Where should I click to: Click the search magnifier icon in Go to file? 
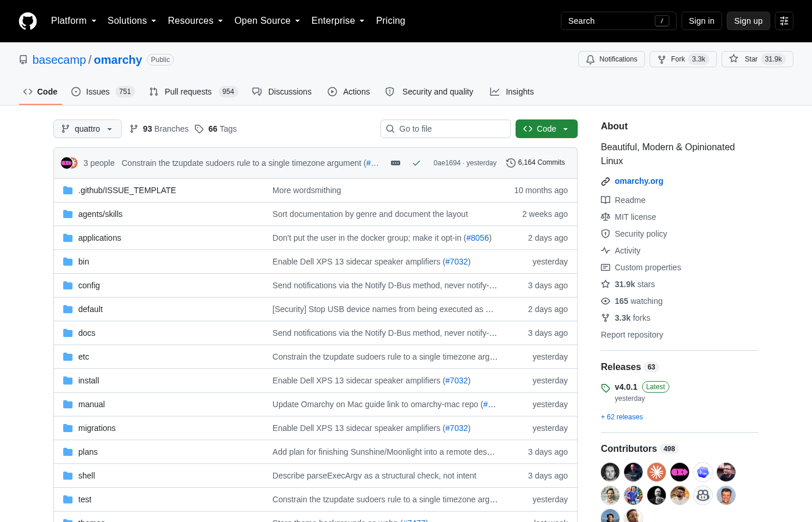click(x=390, y=129)
